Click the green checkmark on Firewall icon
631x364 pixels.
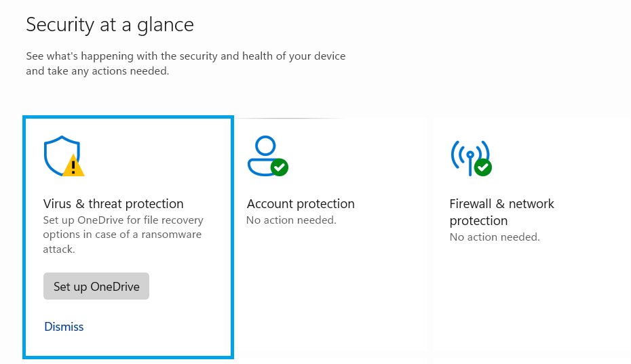[482, 167]
